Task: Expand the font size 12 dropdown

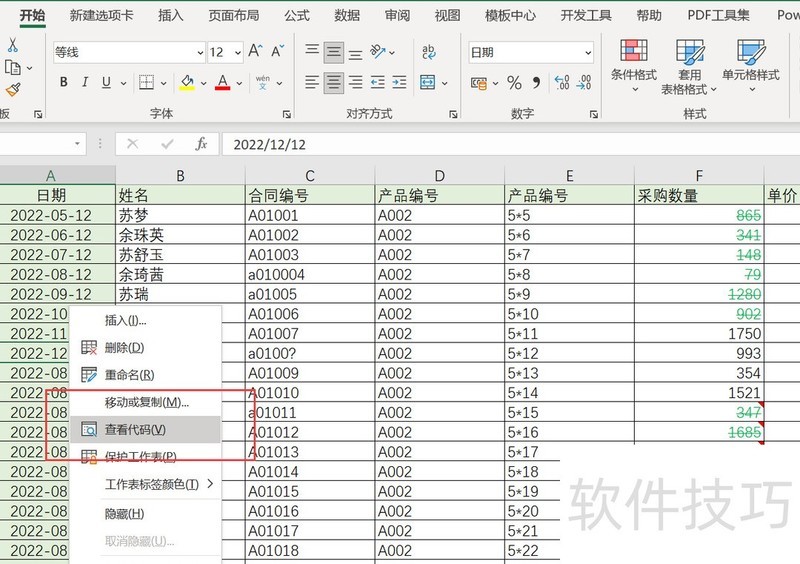Action: coord(237,52)
